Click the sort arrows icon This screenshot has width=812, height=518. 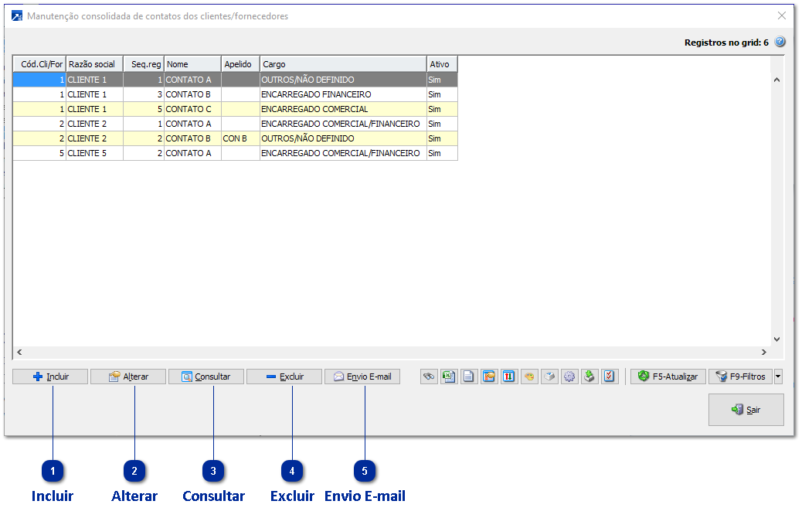509,377
